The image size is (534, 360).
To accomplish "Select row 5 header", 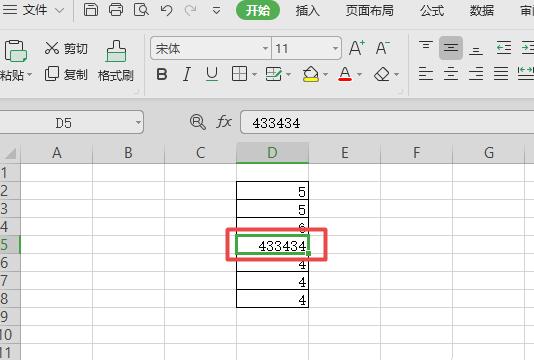I will tap(10, 245).
